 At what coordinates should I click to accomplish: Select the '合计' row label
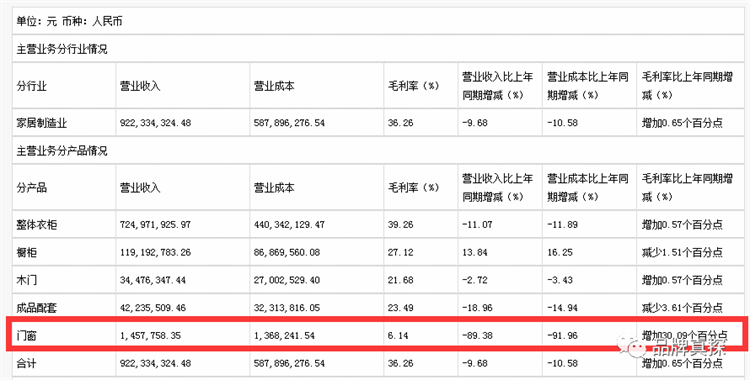coord(26,364)
